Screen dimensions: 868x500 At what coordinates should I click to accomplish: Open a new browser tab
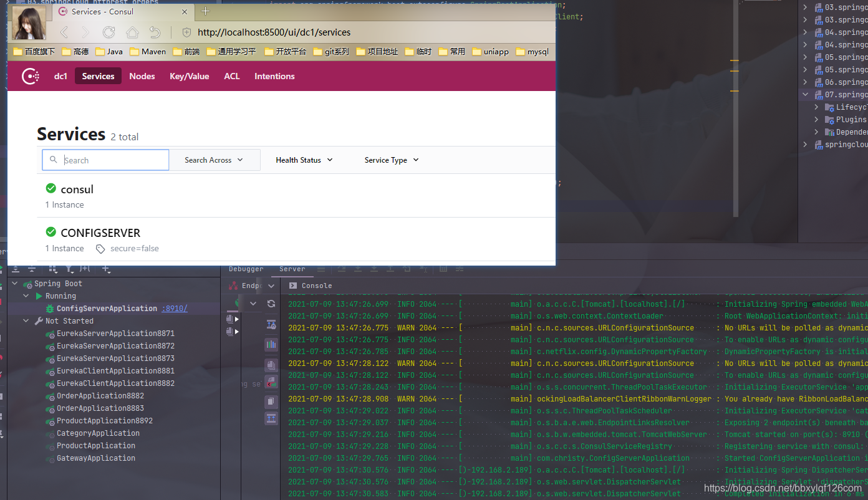206,11
